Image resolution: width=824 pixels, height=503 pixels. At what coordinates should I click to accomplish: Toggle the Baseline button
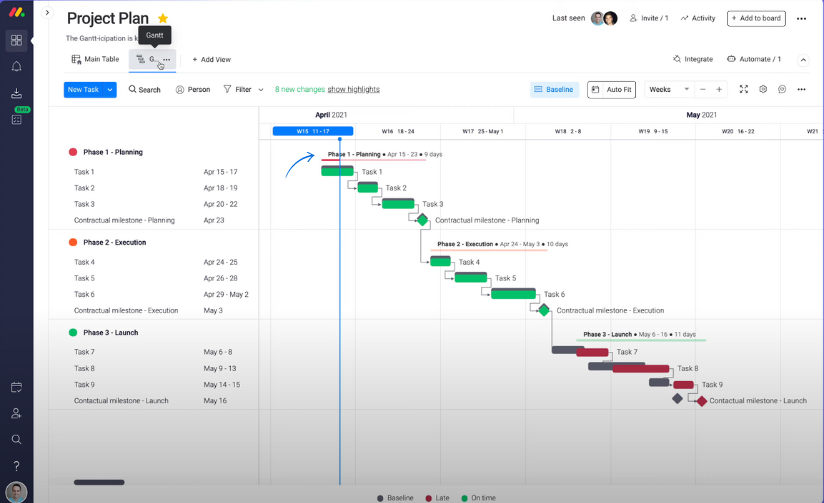554,89
